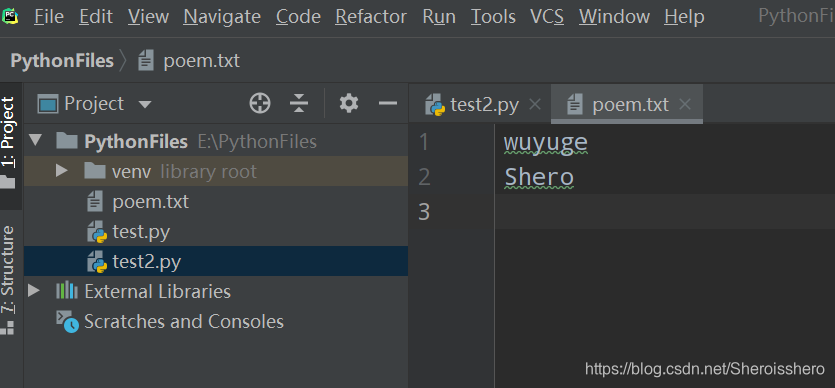This screenshot has width=835, height=388.
Task: Click PythonFiles in the breadcrumb bar
Action: point(62,61)
